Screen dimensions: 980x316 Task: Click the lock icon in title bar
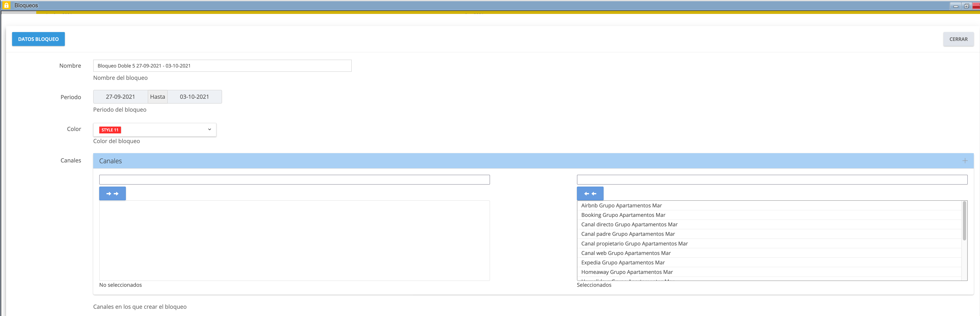(x=6, y=5)
